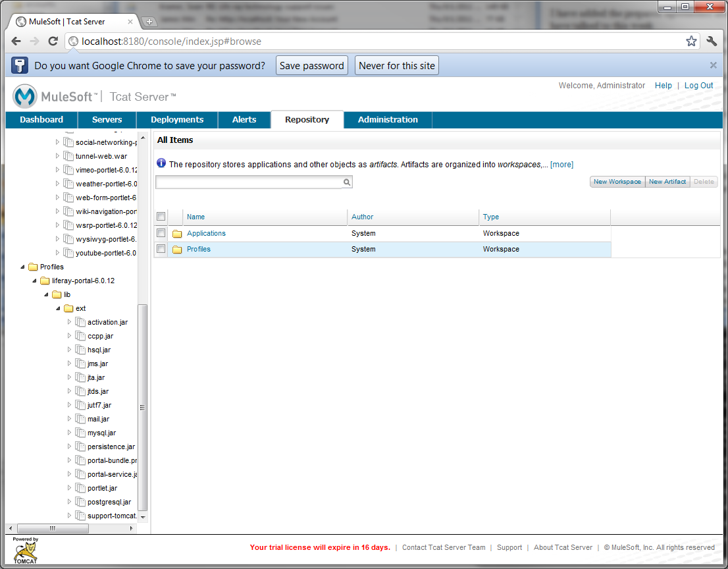
Task: Check the Profiles row checkbox
Action: pos(161,248)
